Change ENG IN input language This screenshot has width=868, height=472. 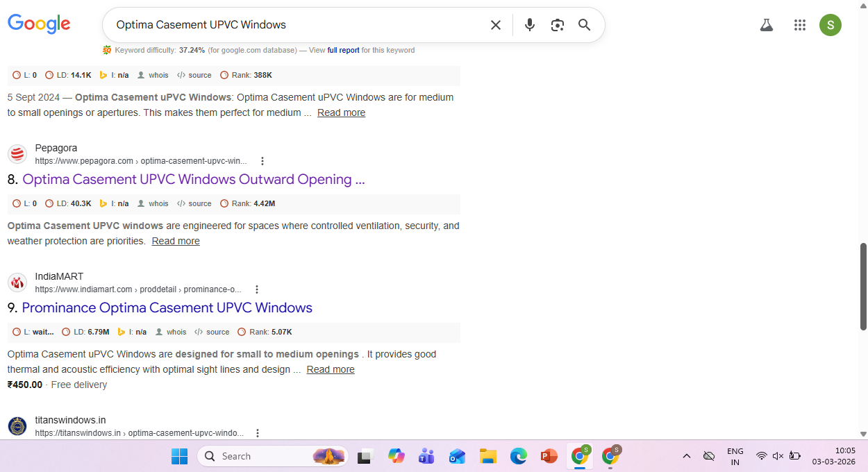(x=735, y=456)
